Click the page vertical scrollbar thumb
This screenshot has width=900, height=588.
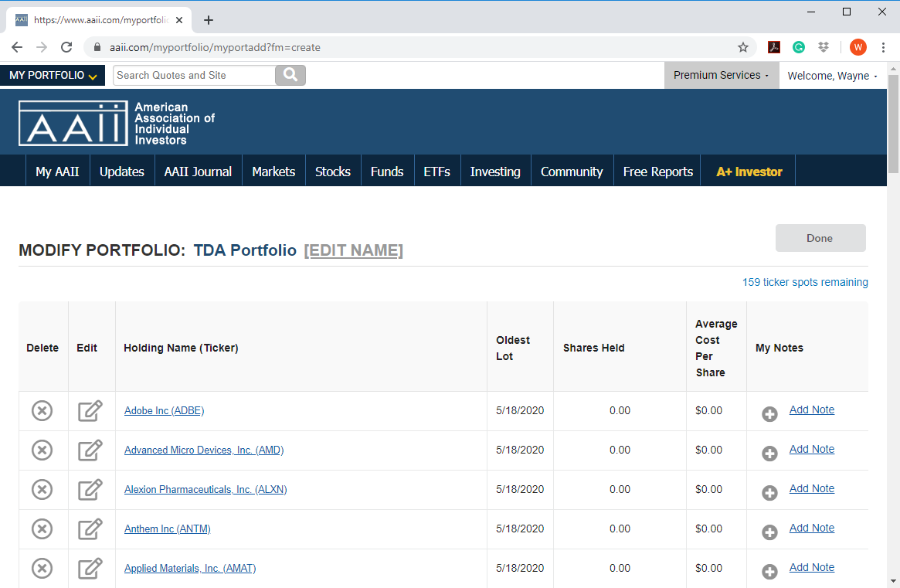click(x=893, y=124)
